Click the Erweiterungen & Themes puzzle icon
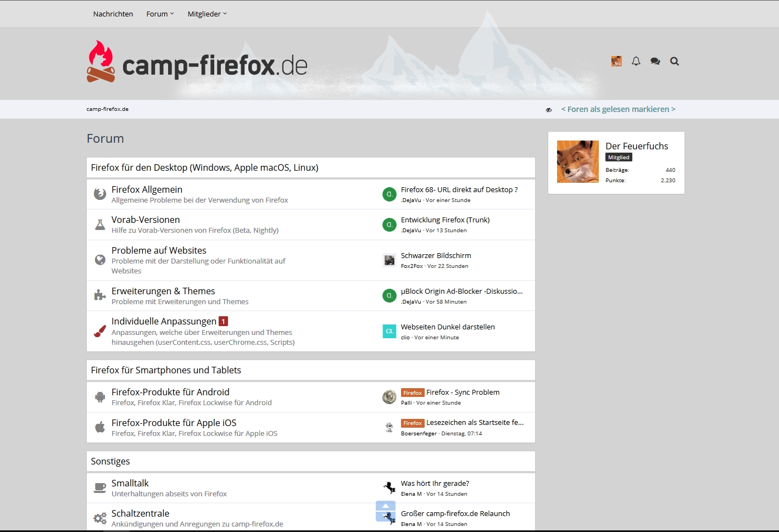The height and width of the screenshot is (532, 779). [x=99, y=295]
